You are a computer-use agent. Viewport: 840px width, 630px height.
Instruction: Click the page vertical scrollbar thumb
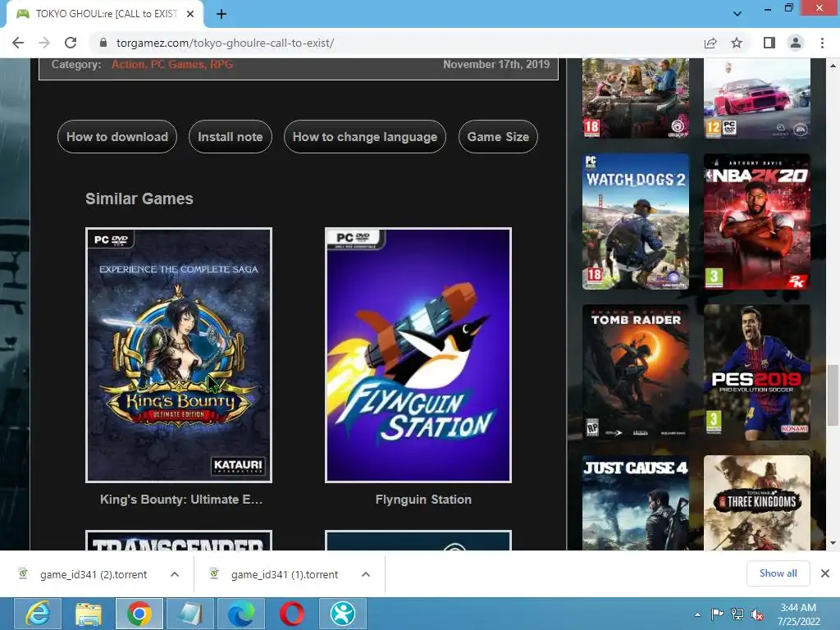(833, 395)
